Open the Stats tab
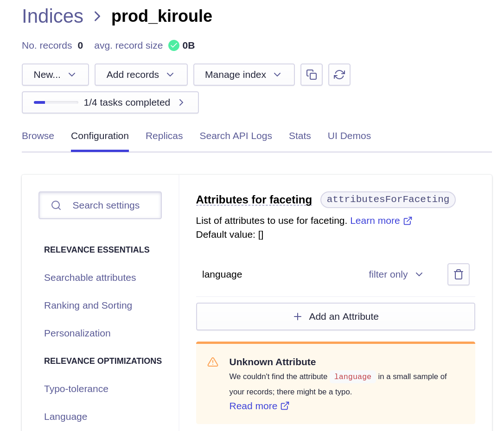This screenshot has width=504, height=431. [x=300, y=136]
